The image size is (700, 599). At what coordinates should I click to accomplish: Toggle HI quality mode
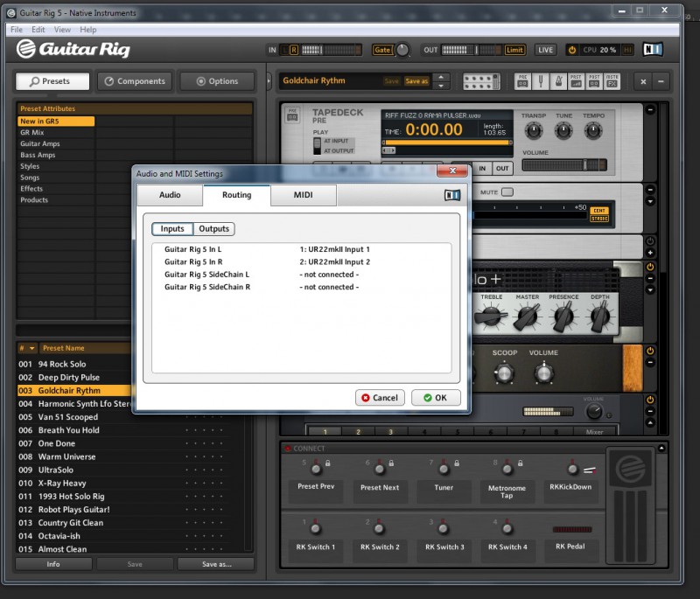tap(627, 50)
